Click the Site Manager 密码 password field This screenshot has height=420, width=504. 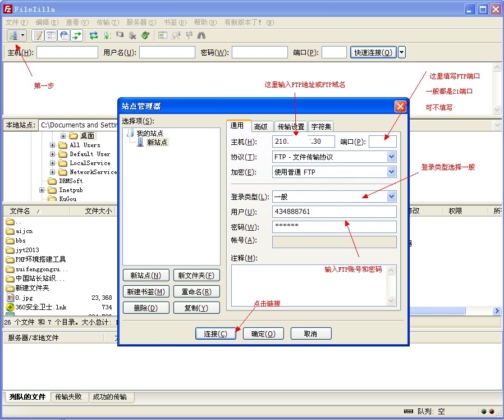(x=335, y=227)
